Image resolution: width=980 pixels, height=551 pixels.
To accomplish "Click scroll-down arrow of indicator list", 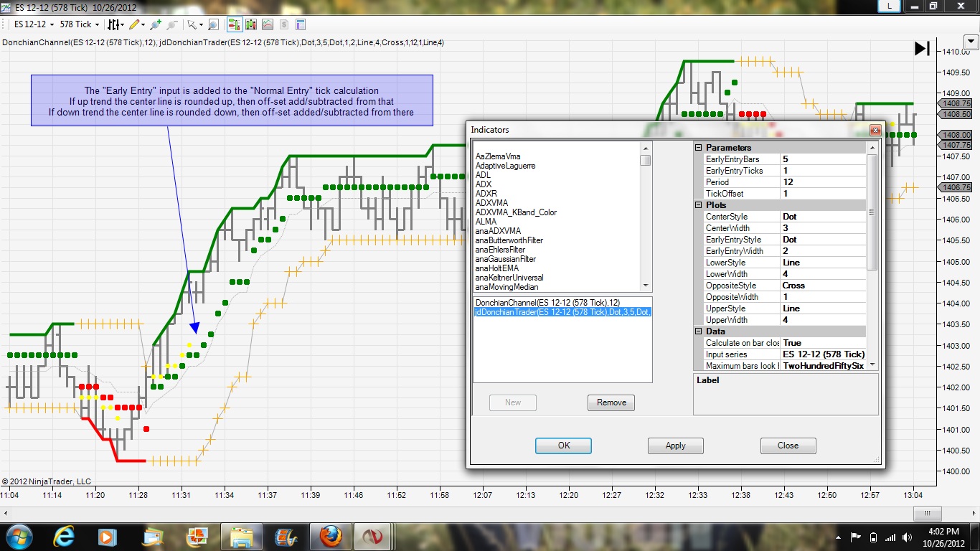I will [646, 286].
